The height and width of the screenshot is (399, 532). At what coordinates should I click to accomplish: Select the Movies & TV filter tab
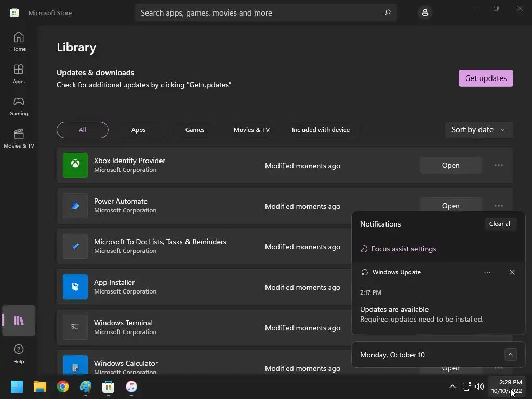coord(251,129)
